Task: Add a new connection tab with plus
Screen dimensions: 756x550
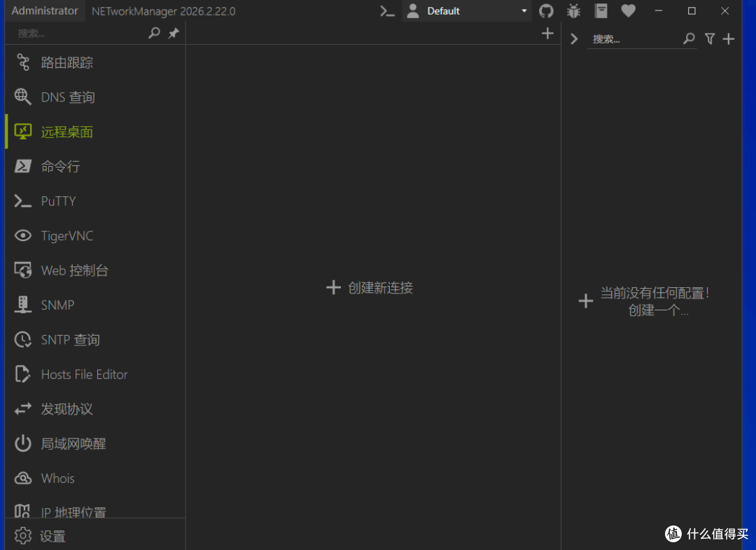Action: click(547, 33)
